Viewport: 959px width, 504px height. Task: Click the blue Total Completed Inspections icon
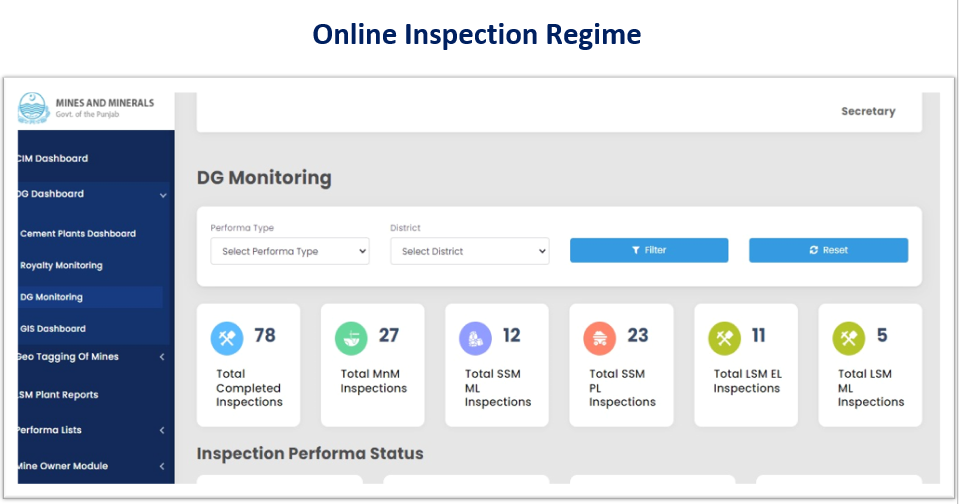pyautogui.click(x=227, y=338)
